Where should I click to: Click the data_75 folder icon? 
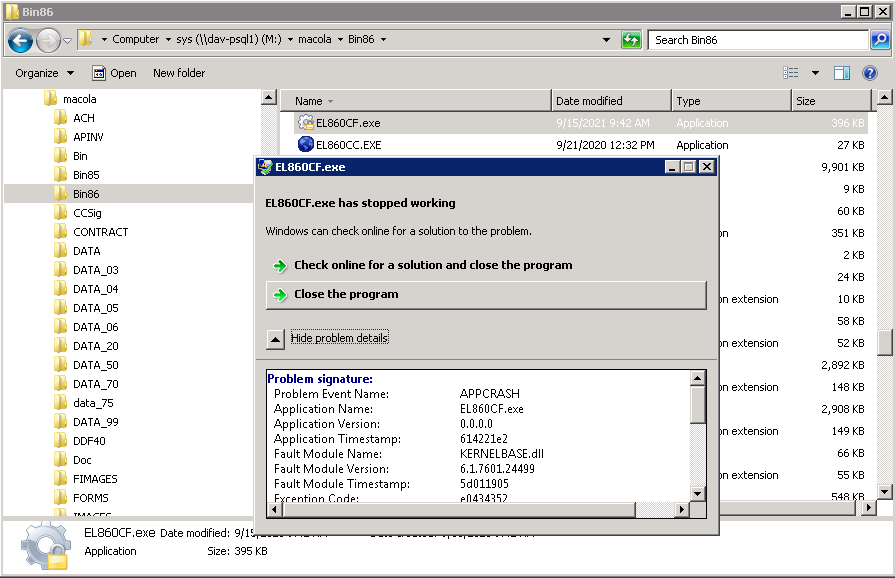pyautogui.click(x=61, y=402)
